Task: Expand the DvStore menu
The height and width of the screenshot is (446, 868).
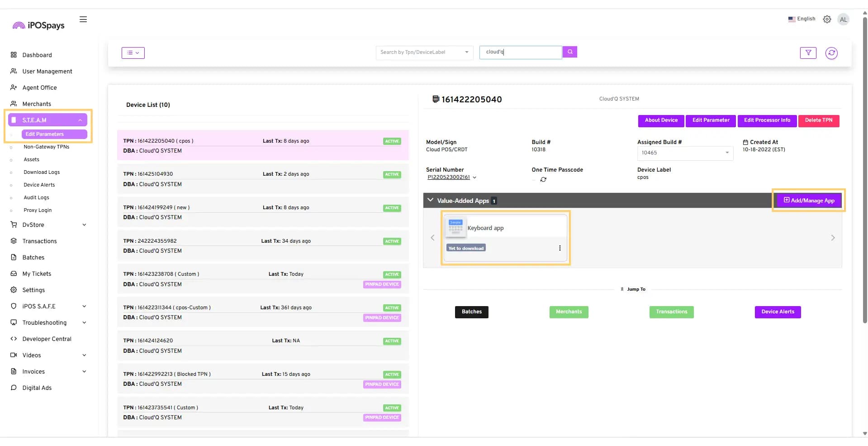Action: [84, 225]
